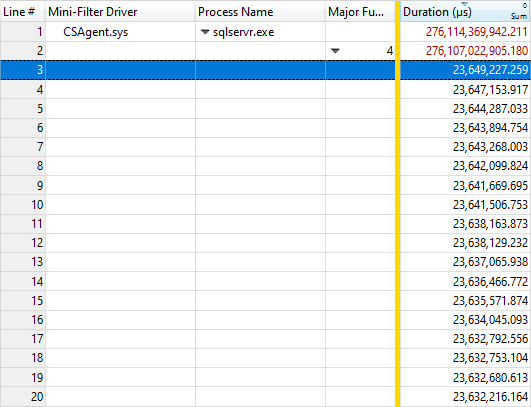The image size is (531, 407).
Task: Collapse the sqlservr.exe process group
Action: pos(205,32)
